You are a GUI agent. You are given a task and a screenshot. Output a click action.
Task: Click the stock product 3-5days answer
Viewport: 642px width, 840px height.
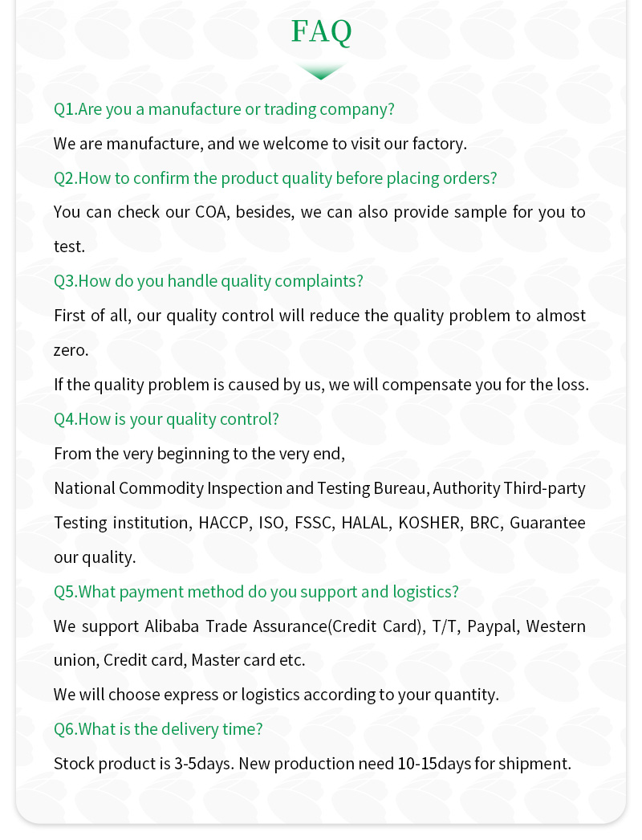pyautogui.click(x=312, y=764)
